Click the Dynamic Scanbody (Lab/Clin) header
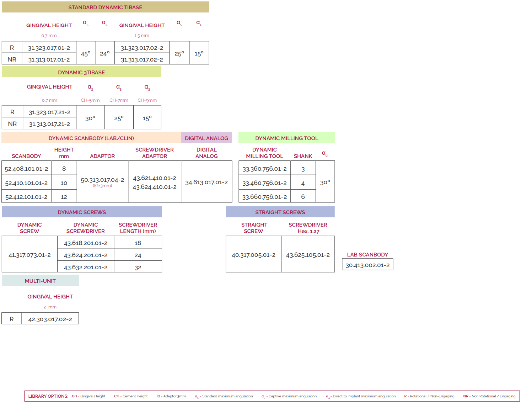This screenshot has width=532, height=402. pyautogui.click(x=91, y=138)
